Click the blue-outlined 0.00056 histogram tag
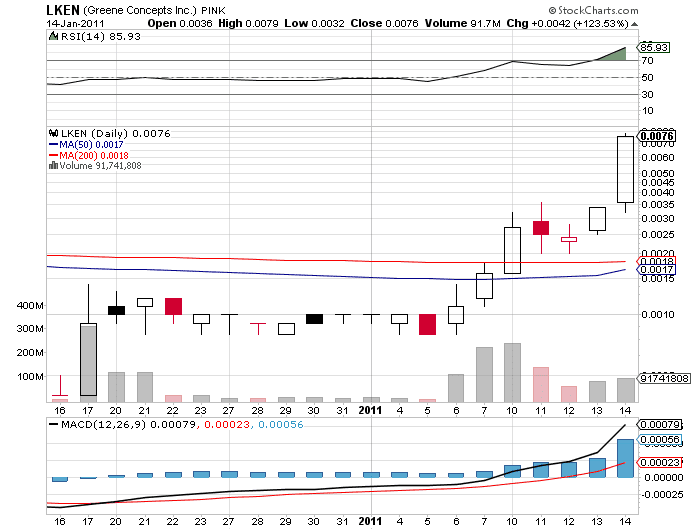Screen dimensions: 700x530 coord(660,439)
